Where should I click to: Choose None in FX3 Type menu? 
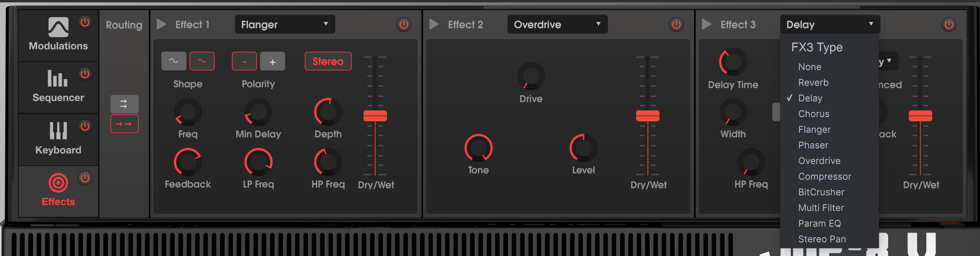(830, 67)
